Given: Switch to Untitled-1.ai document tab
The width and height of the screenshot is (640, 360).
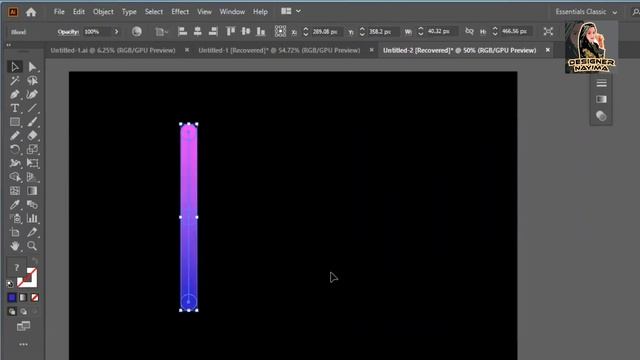Looking at the screenshot, I should [113, 50].
